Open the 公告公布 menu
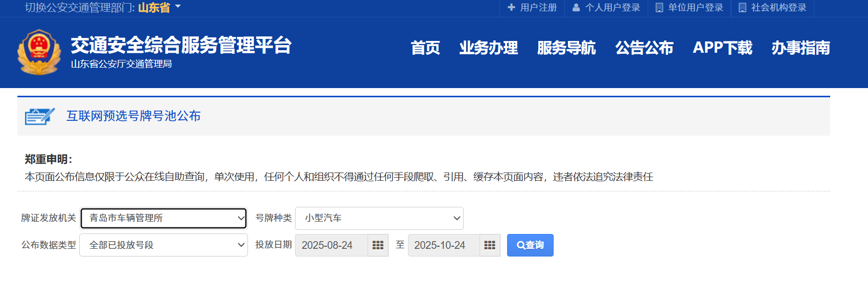The height and width of the screenshot is (299, 868). 644,48
